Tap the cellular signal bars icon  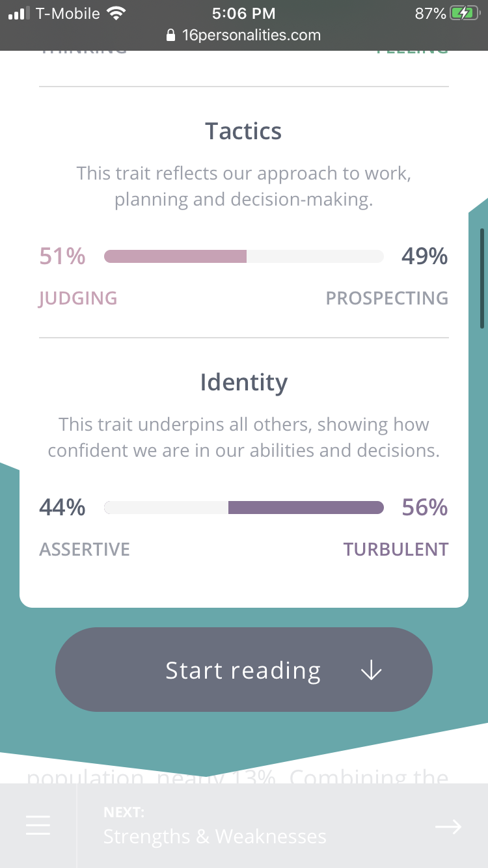(20, 13)
